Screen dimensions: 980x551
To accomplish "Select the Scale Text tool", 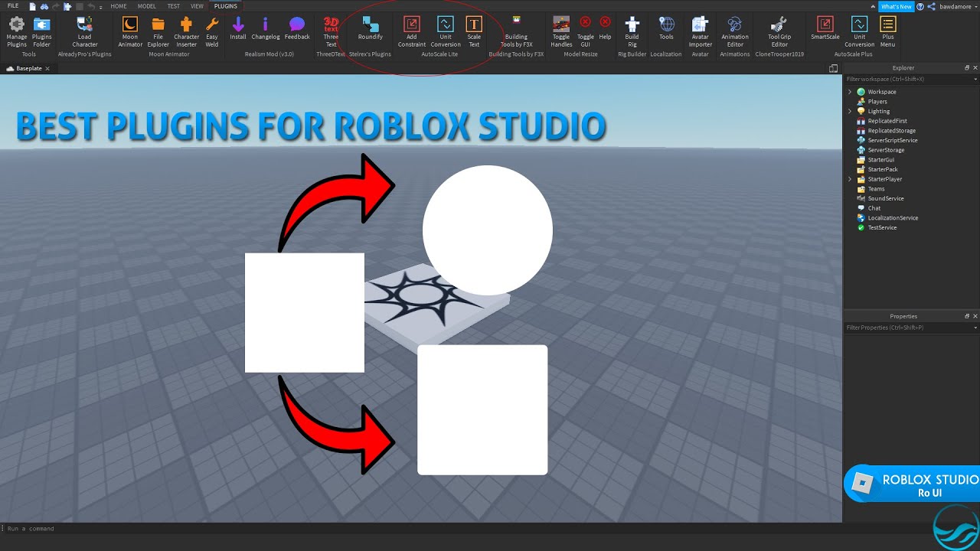I will tap(474, 32).
